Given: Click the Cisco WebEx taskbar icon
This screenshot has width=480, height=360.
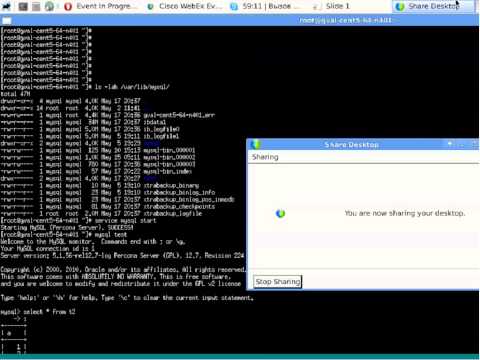Looking at the screenshot, I should pyautogui.click(x=150, y=6).
